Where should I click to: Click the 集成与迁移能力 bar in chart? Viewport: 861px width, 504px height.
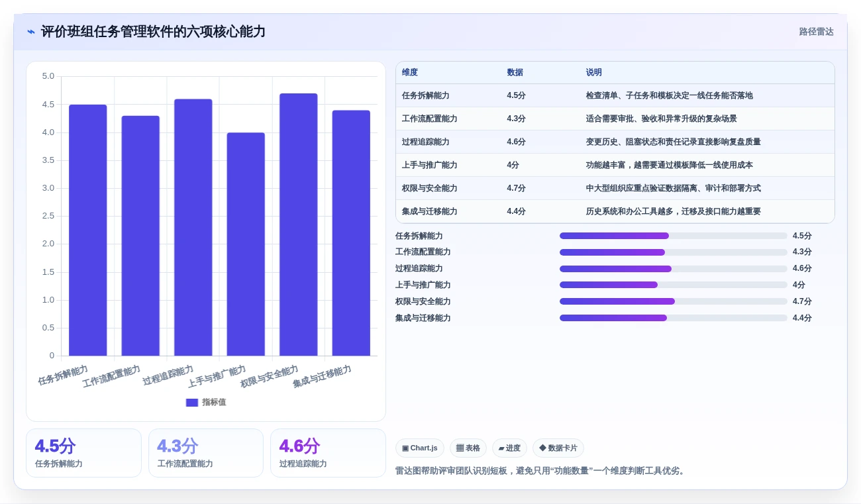point(351,233)
